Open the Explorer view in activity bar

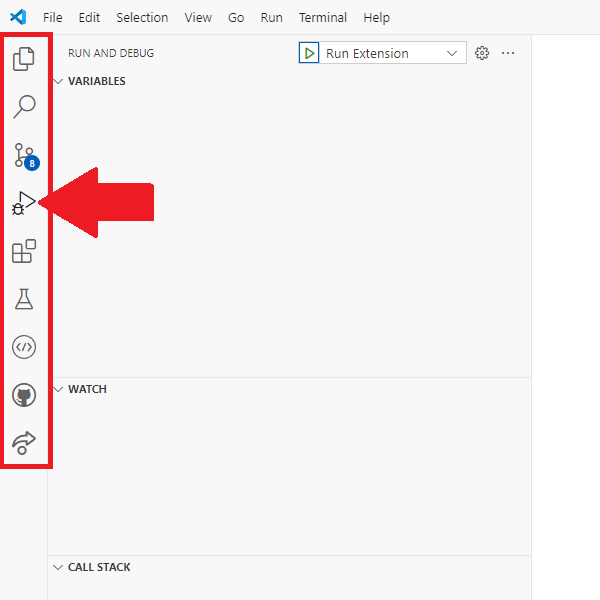(x=24, y=59)
